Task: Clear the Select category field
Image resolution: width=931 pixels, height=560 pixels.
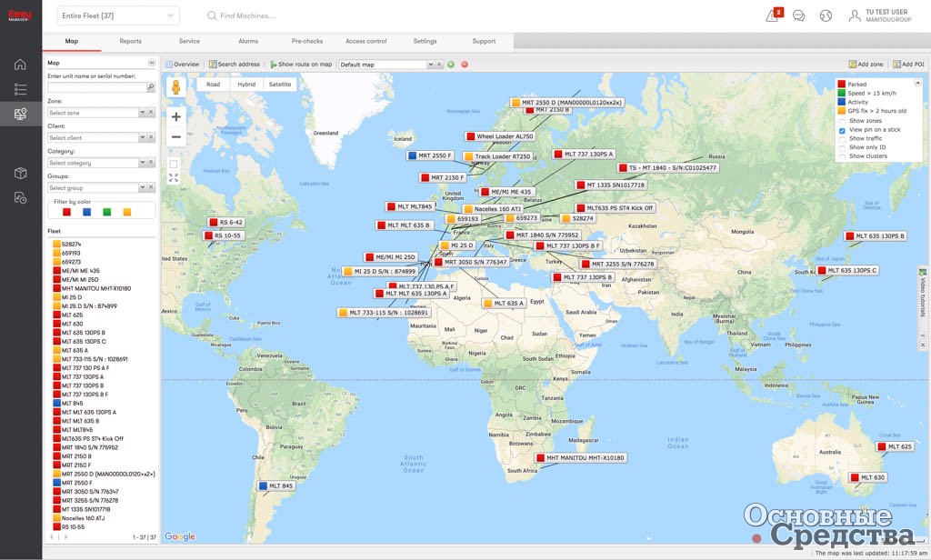Action: click(x=151, y=162)
